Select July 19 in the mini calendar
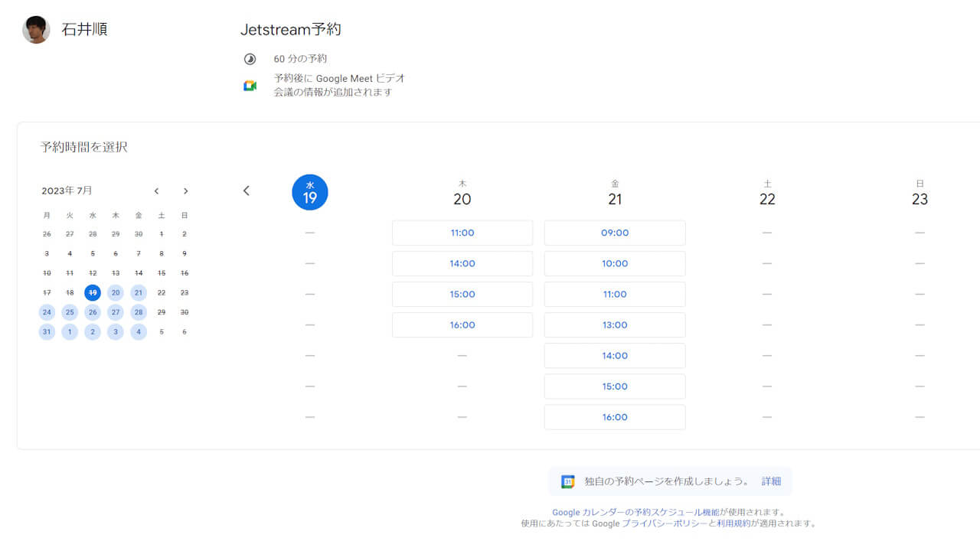980x551 pixels. click(92, 292)
